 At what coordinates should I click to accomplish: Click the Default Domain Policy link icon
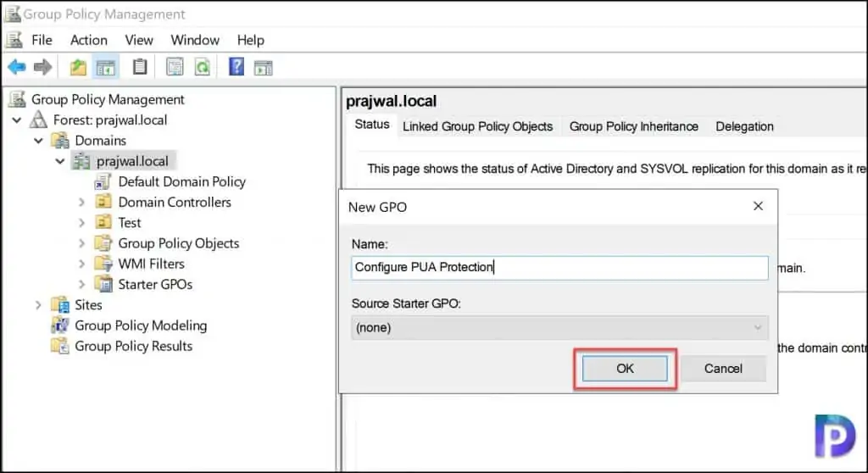(x=103, y=181)
